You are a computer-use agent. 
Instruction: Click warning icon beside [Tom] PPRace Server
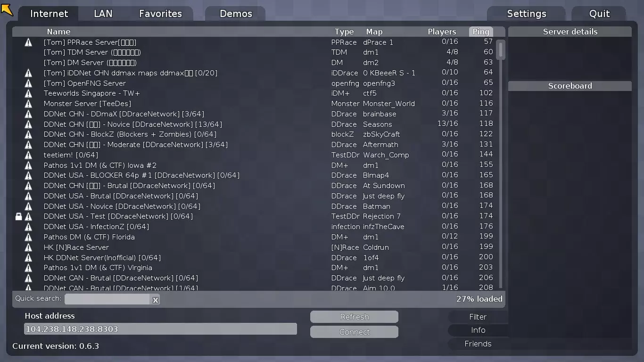click(28, 42)
